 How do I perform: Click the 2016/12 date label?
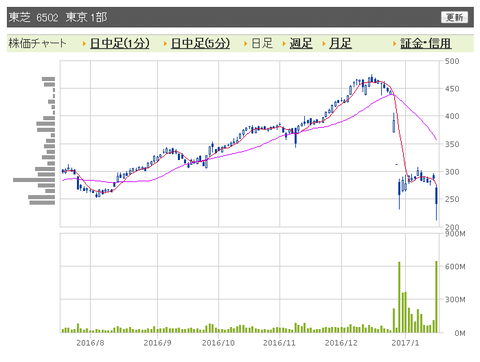[341, 343]
